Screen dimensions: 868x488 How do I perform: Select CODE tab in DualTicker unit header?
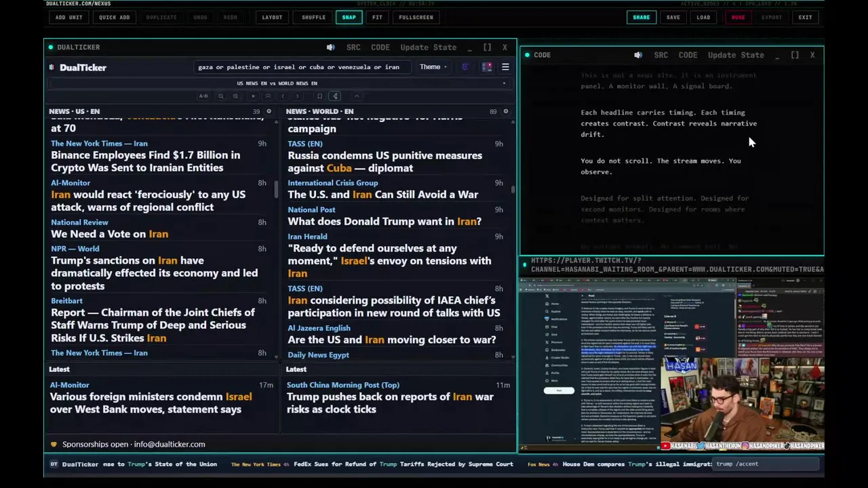(380, 47)
